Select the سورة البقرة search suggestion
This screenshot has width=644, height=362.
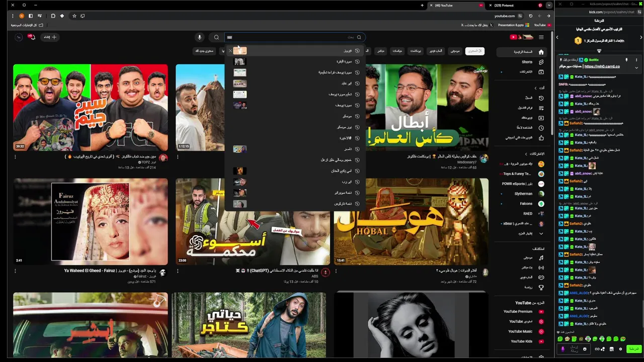pos(294,61)
